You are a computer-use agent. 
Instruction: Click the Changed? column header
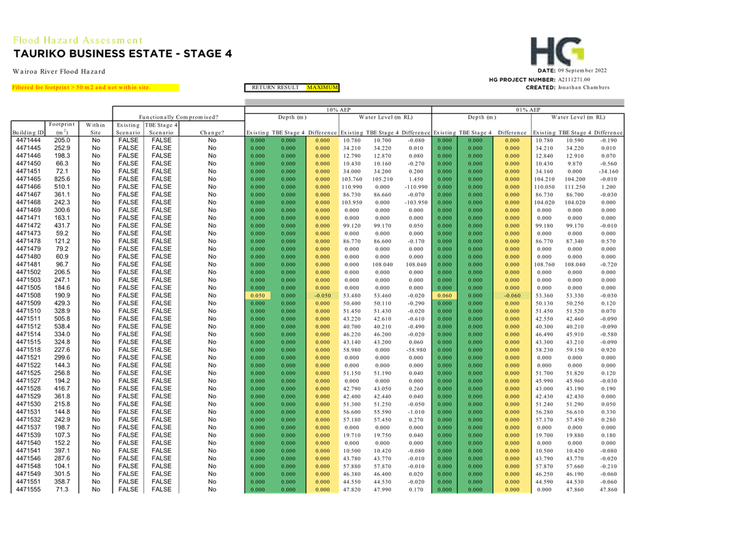(212, 132)
